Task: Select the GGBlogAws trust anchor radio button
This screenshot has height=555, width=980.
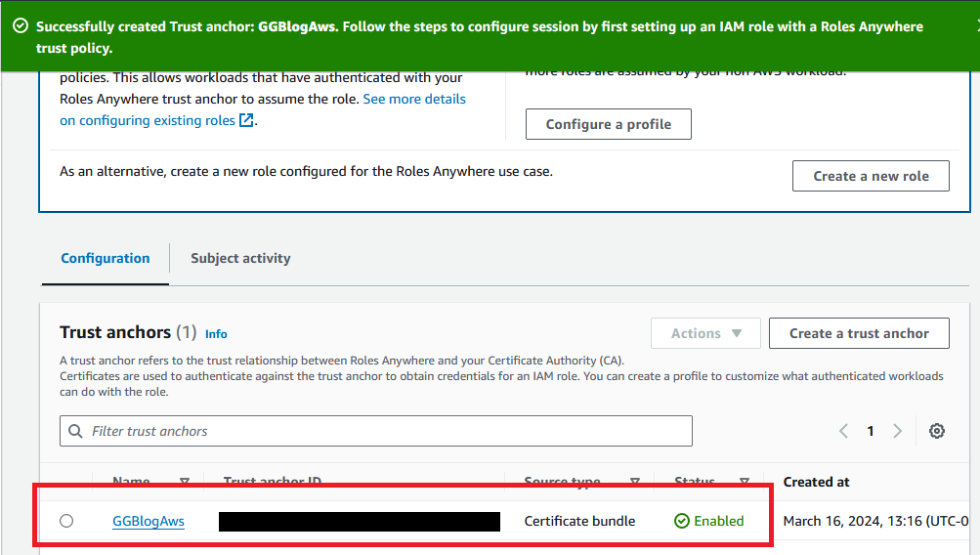Action: click(x=66, y=521)
